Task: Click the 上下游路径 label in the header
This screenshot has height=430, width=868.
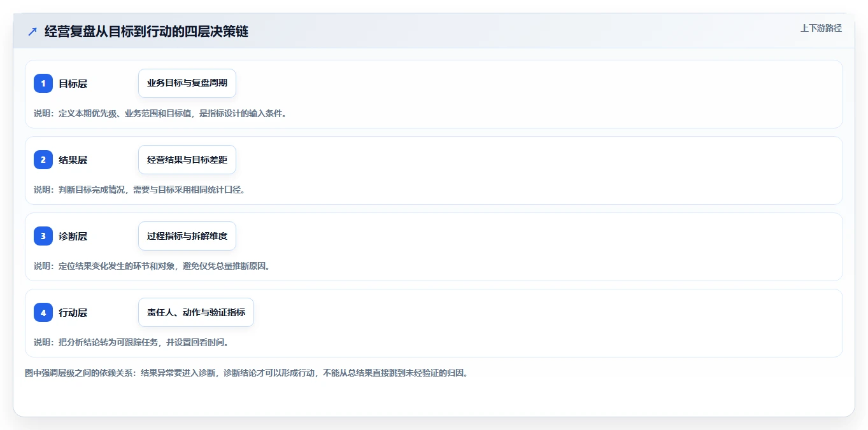Action: tap(821, 28)
